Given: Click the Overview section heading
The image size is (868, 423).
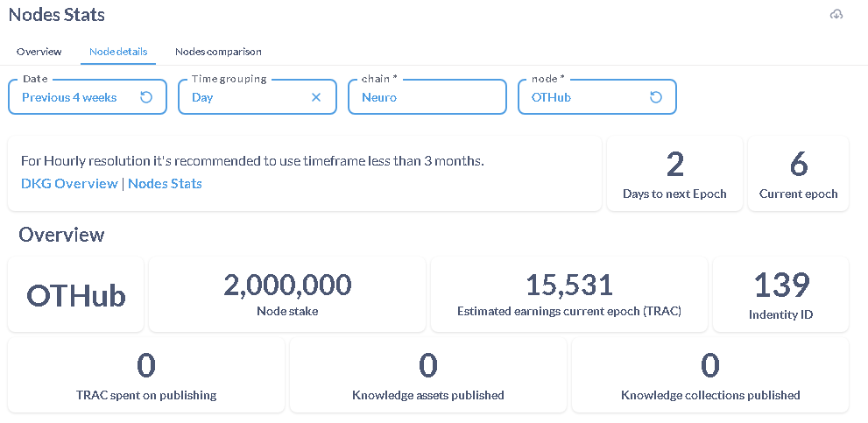Looking at the screenshot, I should pos(61,235).
